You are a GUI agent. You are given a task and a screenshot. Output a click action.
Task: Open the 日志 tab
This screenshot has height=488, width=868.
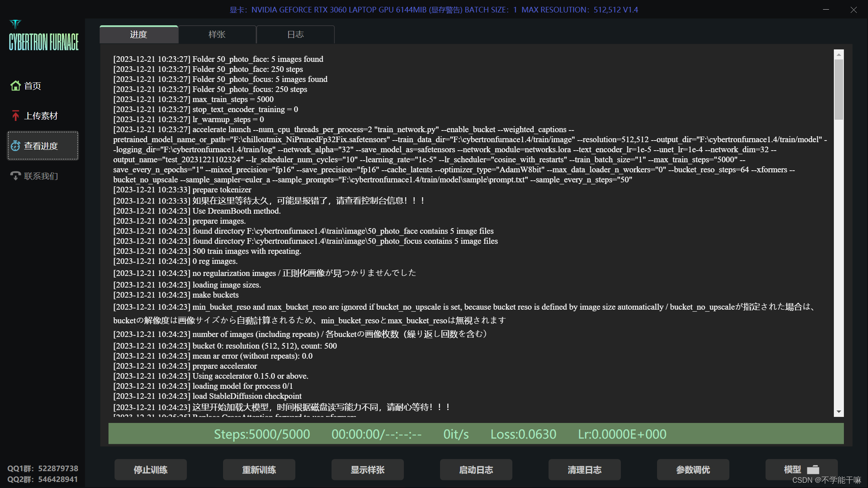coord(295,35)
